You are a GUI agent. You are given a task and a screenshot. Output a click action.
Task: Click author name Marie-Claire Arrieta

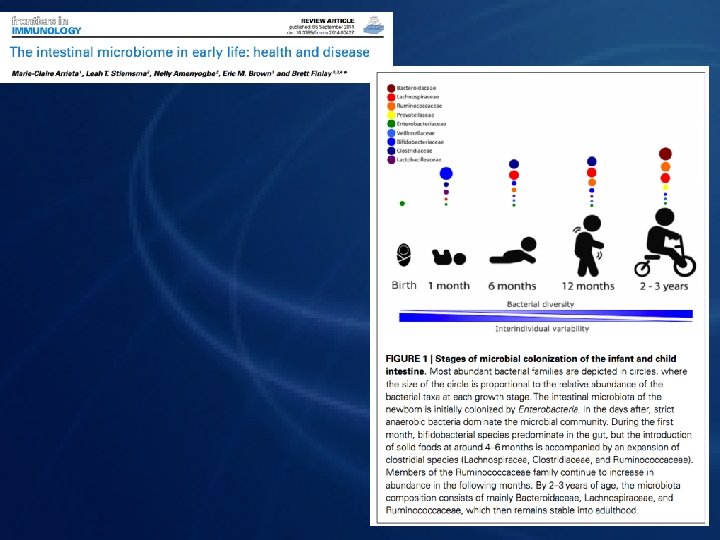coord(45,73)
